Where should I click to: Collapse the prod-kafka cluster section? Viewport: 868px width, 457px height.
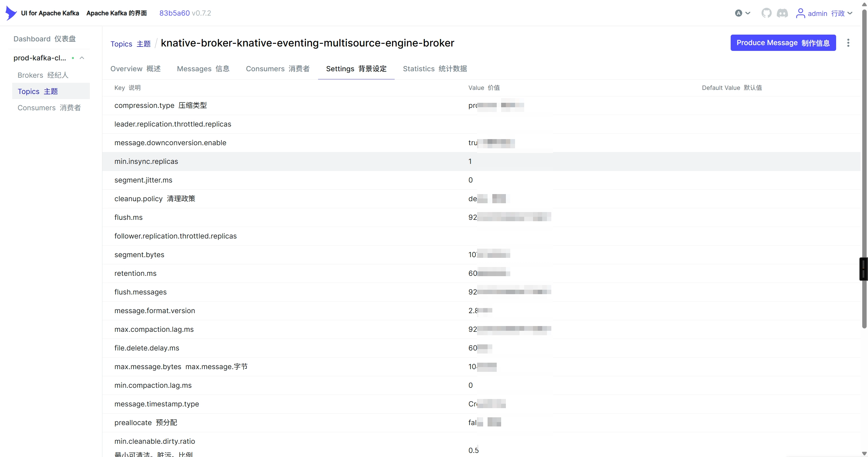pyautogui.click(x=82, y=58)
